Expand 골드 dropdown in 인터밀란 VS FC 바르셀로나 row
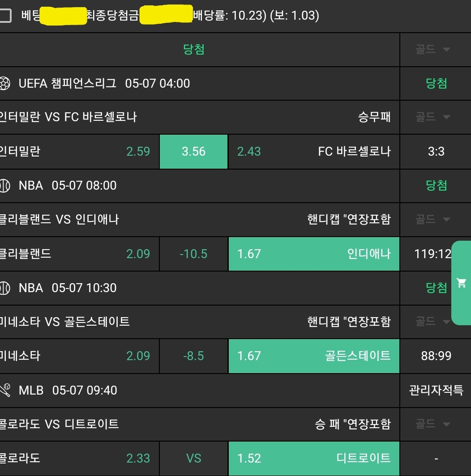Image resolution: width=471 pixels, height=476 pixels. [432, 117]
